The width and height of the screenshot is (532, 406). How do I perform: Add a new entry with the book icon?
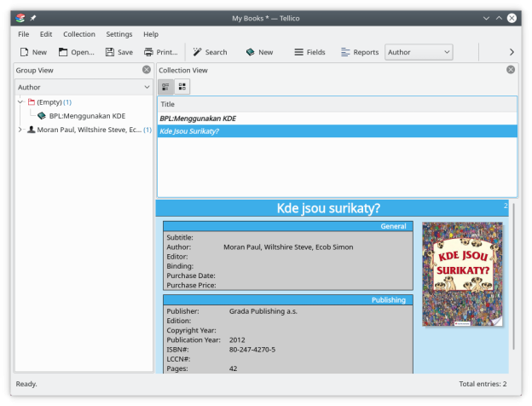point(250,52)
